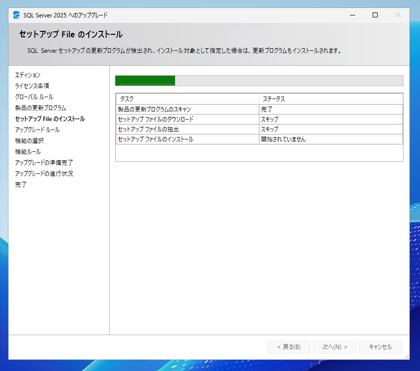Click the セットアップ File のインストール page heading
This screenshot has height=371, width=420.
click(x=71, y=34)
